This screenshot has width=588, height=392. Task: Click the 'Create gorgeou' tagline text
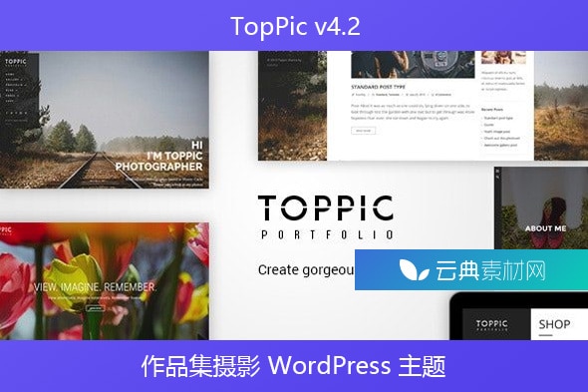tap(306, 270)
